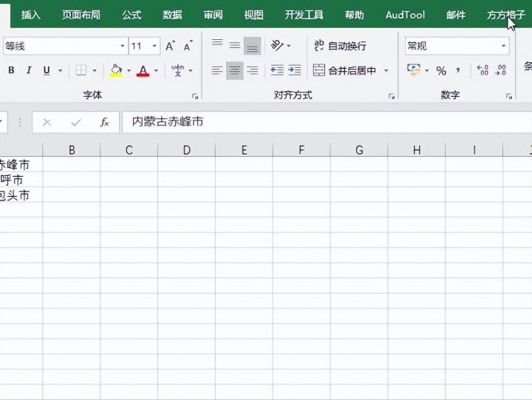Toggle italic formatting
The image size is (532, 400).
(x=29, y=70)
